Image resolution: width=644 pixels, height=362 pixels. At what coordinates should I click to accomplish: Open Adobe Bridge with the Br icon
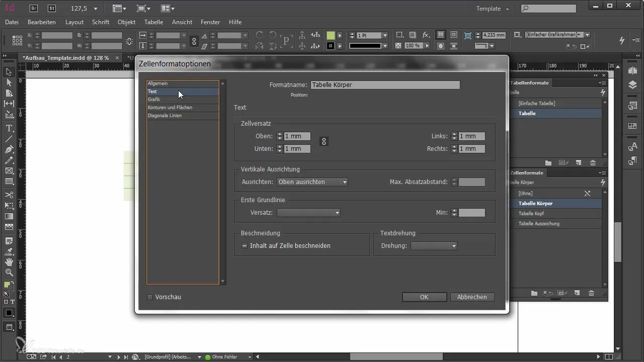34,9
